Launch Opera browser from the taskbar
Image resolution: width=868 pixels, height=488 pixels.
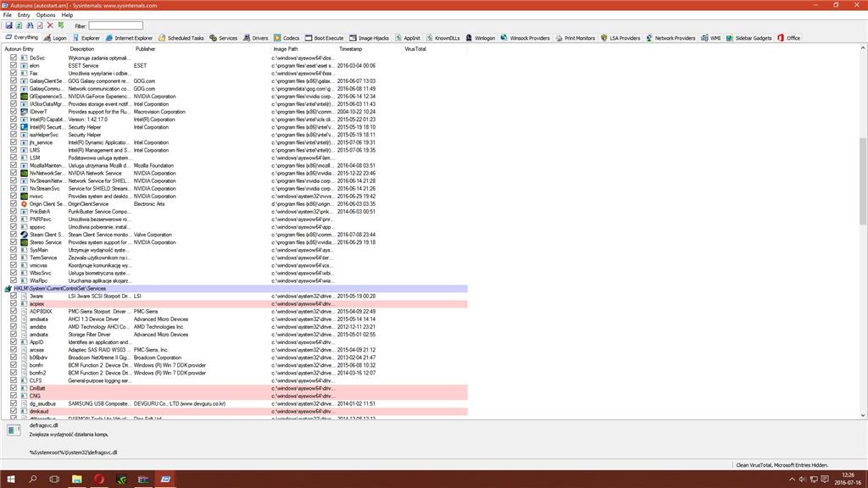coord(99,480)
